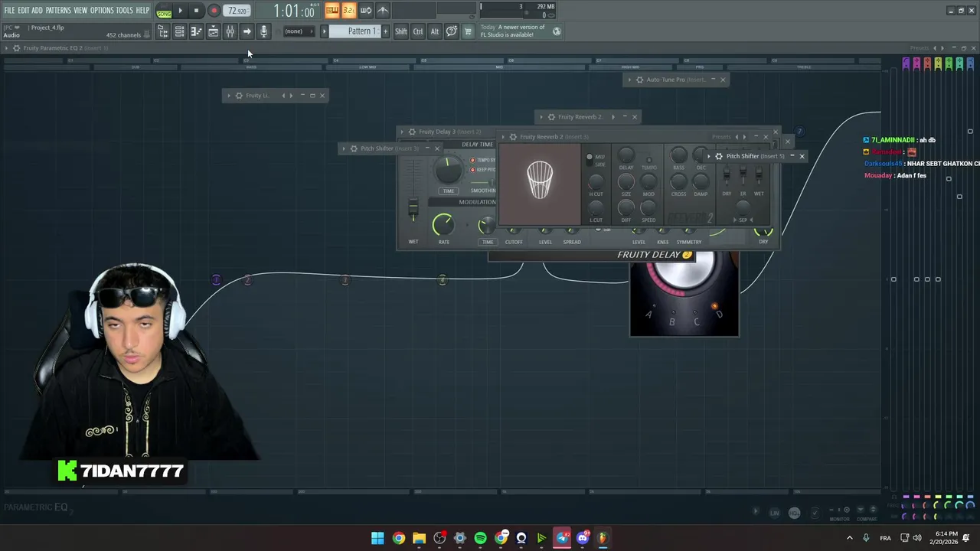The image size is (980, 551).
Task: Expand Auto-Tune Pro plugin menu arrow
Action: 629,80
